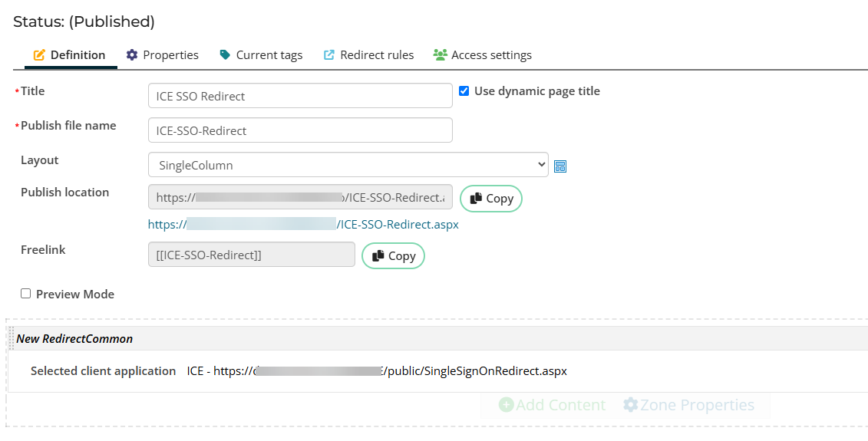Click the tag icon for Current tags

(225, 55)
